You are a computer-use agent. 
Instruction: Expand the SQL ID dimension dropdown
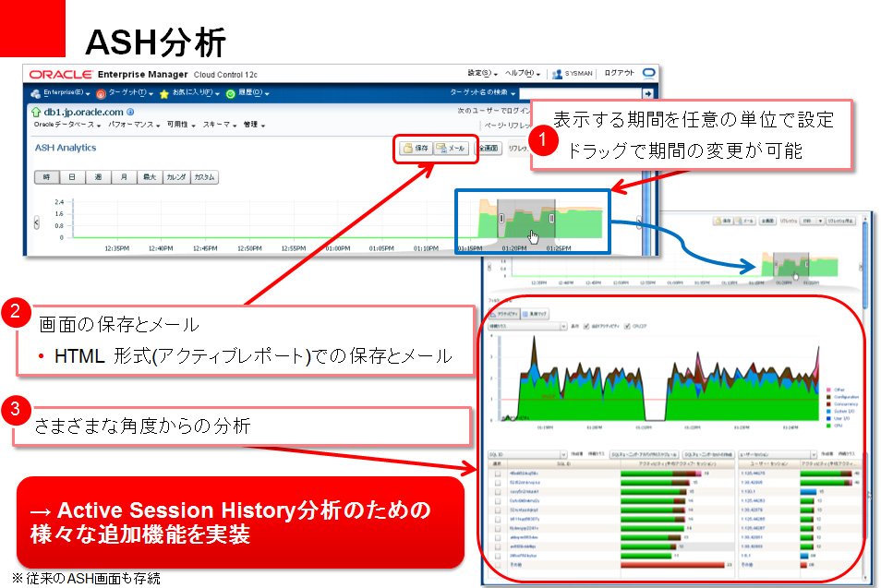click(563, 454)
